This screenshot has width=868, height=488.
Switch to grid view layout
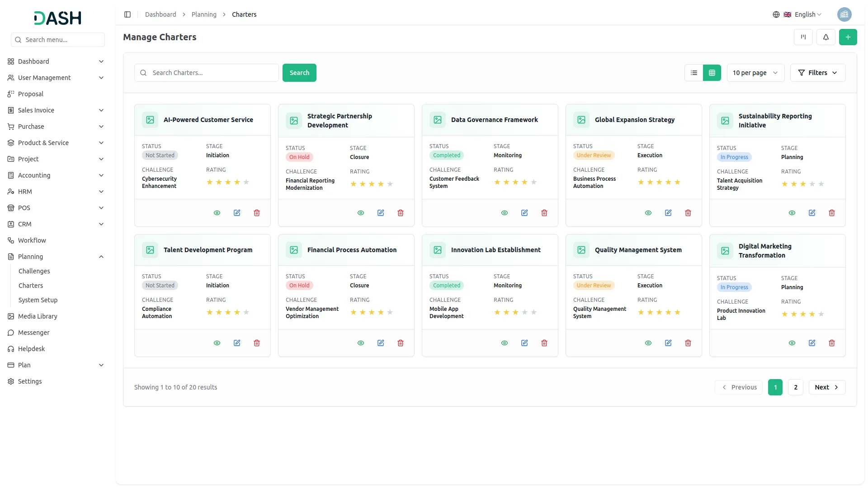pyautogui.click(x=712, y=73)
